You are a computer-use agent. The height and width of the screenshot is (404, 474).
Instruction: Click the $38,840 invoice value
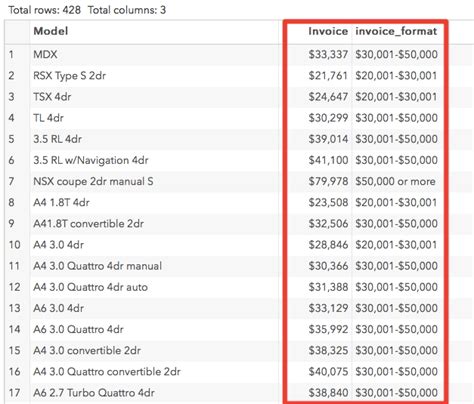[328, 393]
